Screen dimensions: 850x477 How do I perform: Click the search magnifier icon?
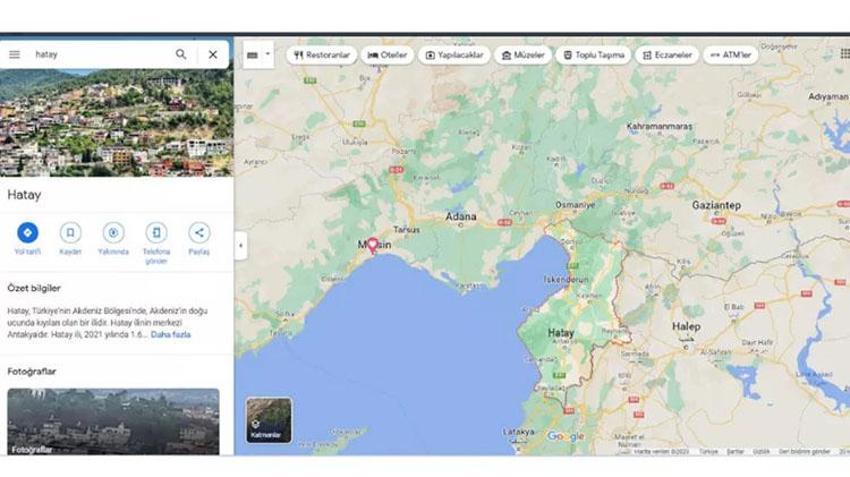coord(181,54)
